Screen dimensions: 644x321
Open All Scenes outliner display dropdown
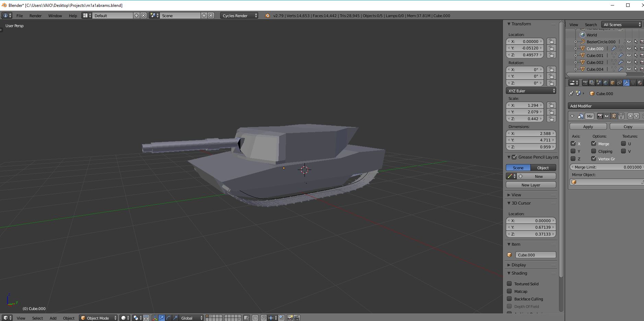point(622,24)
